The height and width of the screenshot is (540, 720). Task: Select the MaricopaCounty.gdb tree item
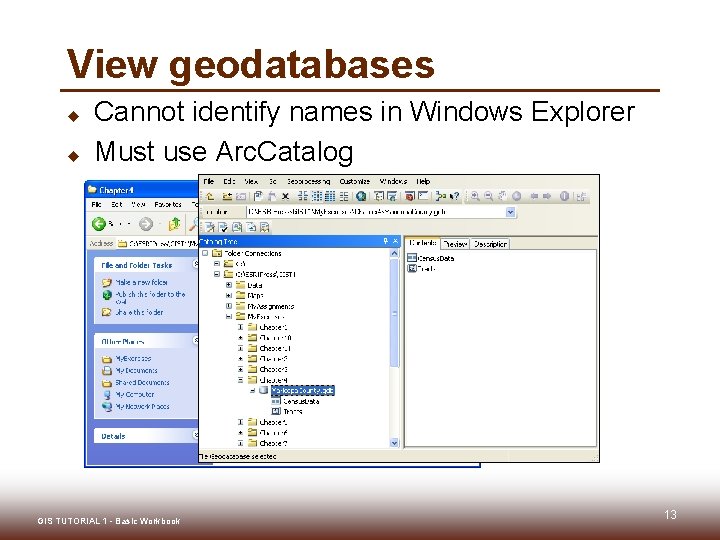(303, 390)
